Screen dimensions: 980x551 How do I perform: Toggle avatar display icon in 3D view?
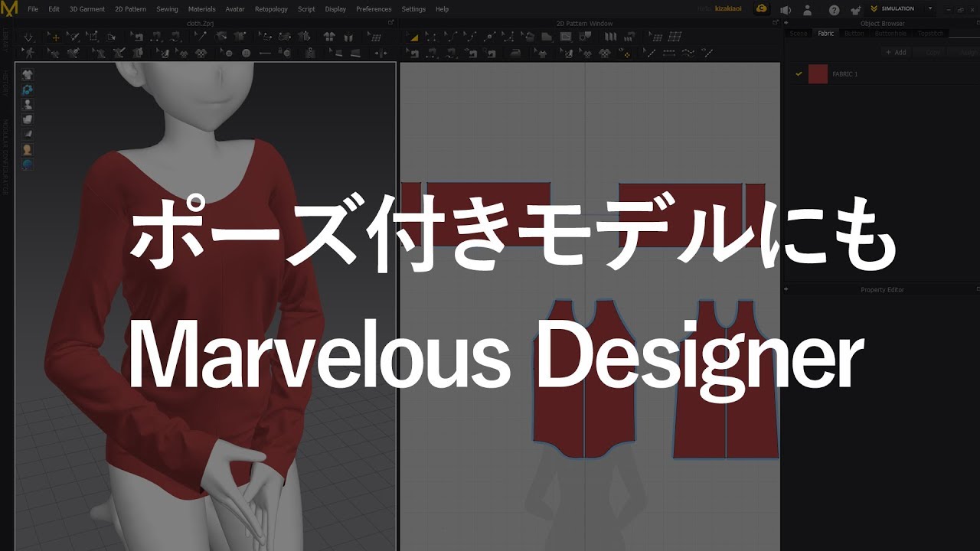(x=28, y=105)
